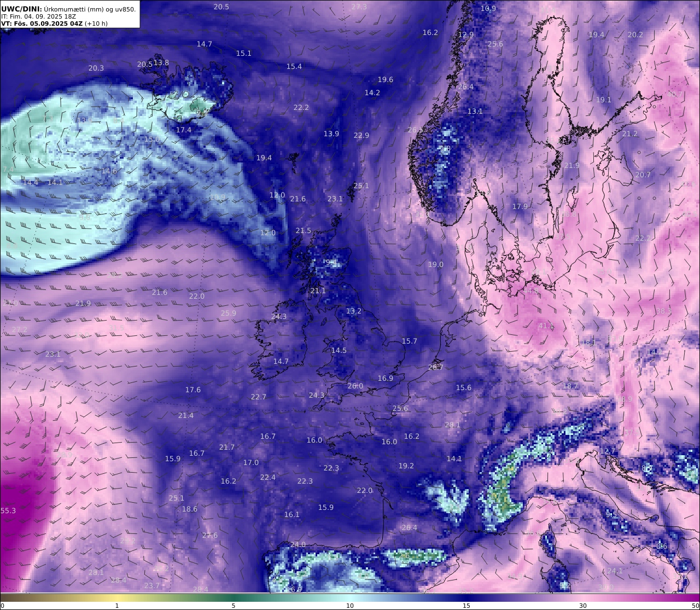Click the map value '14.4'
The width and height of the screenshot is (700, 610).
point(31,183)
